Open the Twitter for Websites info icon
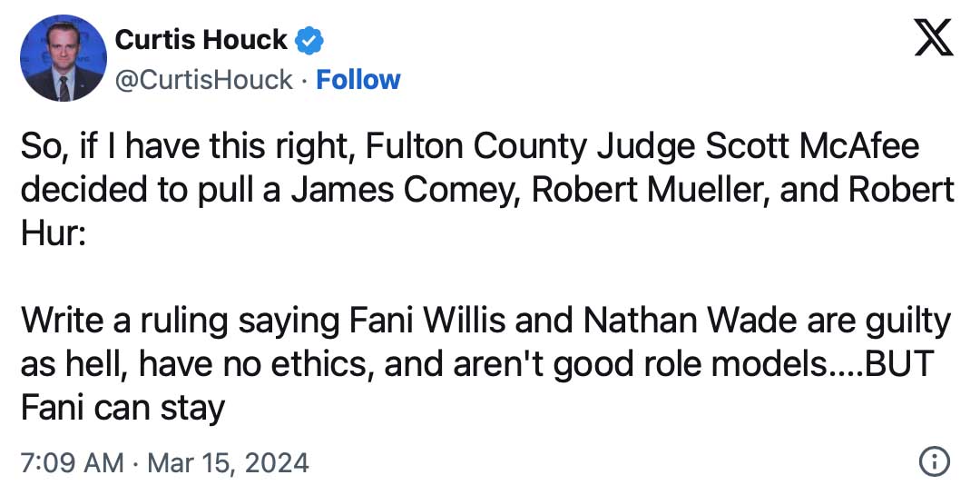Image resolution: width=980 pixels, height=485 pixels. 936,462
